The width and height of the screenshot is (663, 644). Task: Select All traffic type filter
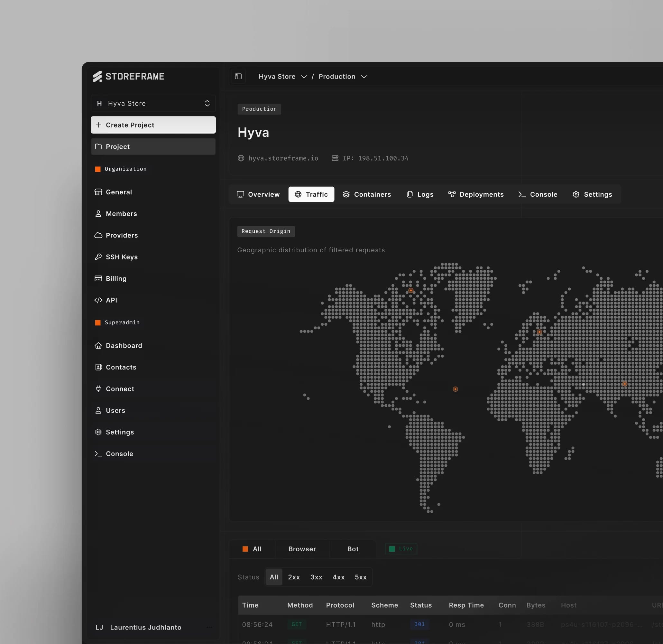pyautogui.click(x=252, y=549)
